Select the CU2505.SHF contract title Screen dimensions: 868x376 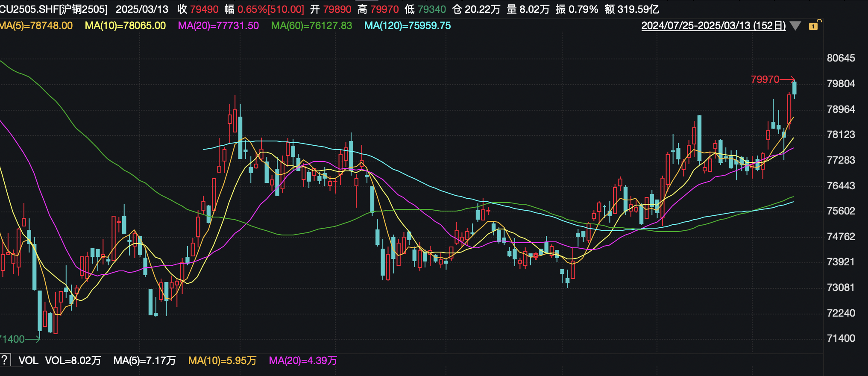point(53,9)
